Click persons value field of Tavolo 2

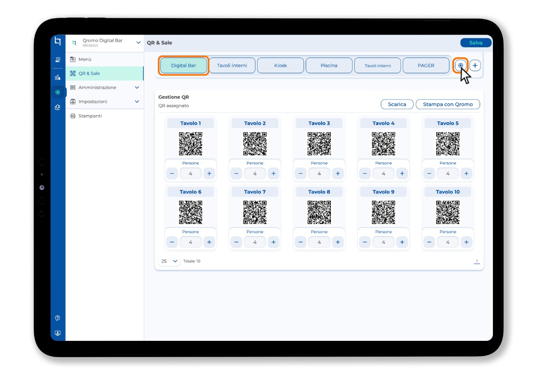pyautogui.click(x=255, y=173)
